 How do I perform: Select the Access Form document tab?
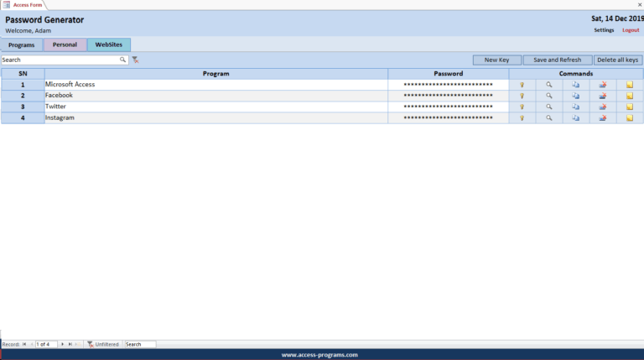tap(23, 5)
